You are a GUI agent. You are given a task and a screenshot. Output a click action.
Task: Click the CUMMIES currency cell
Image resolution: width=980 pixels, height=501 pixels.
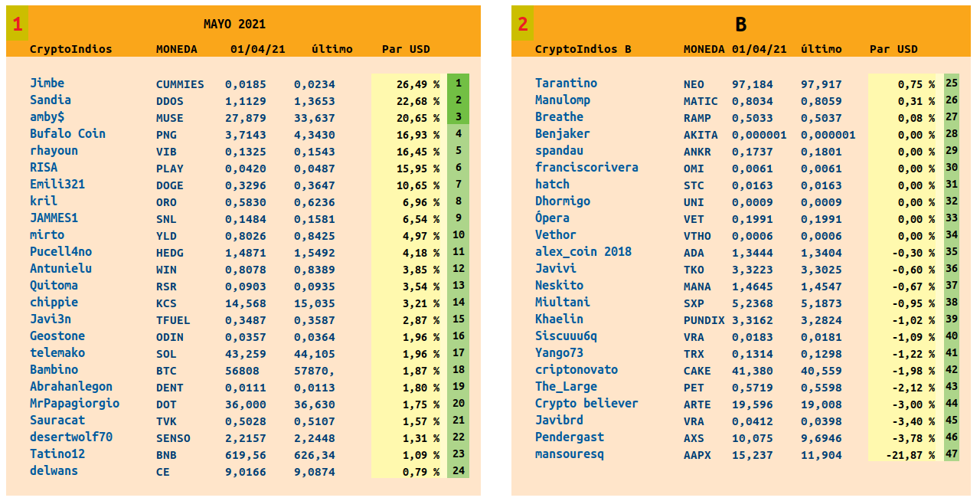[180, 84]
